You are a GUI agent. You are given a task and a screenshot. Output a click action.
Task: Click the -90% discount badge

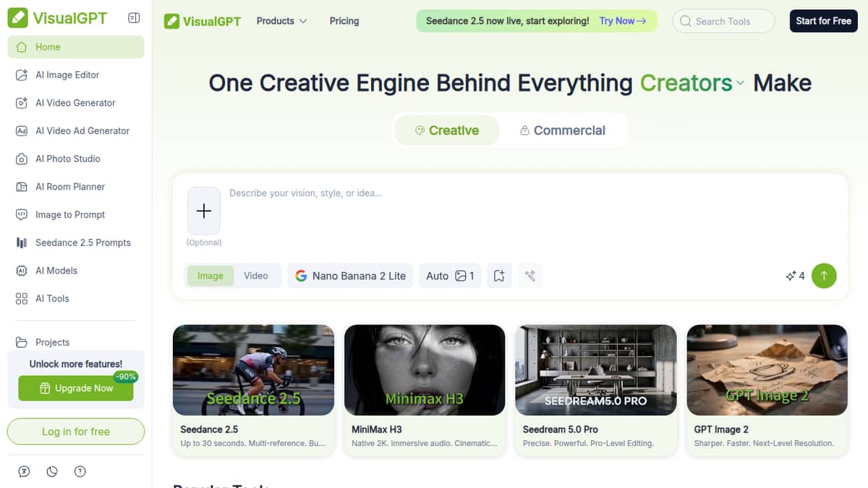125,376
